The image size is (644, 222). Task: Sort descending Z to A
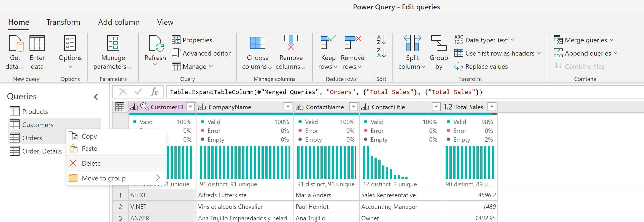point(381,53)
